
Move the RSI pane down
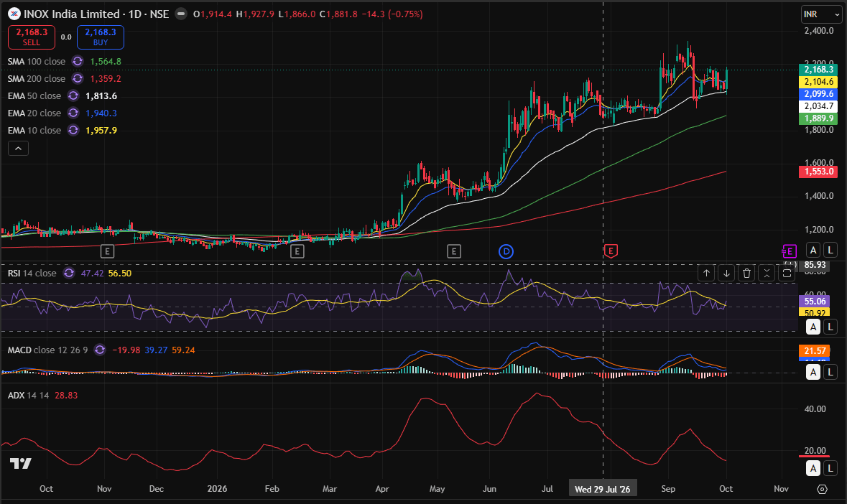[726, 273]
